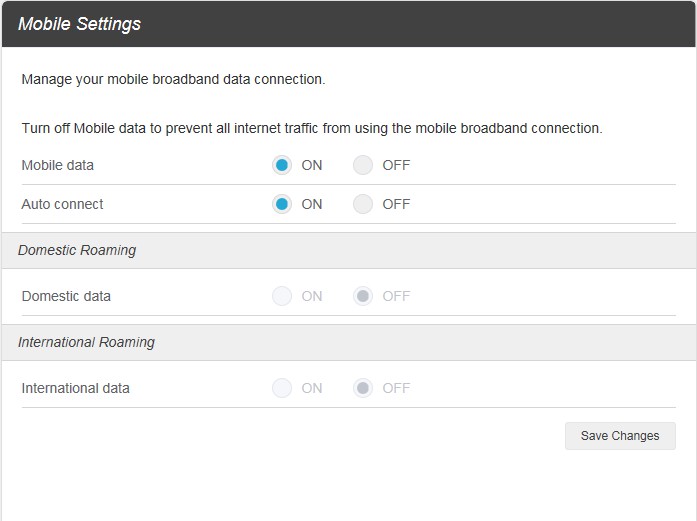
Task: Click the 'Turn off Mobile data' instruction text
Action: coord(311,129)
